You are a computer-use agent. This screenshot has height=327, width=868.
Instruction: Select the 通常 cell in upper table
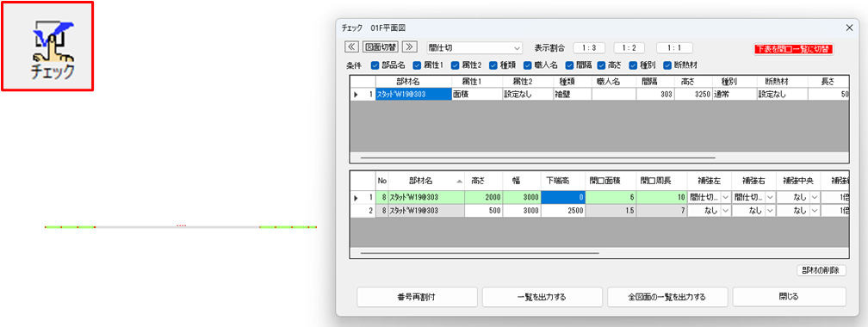pos(735,94)
